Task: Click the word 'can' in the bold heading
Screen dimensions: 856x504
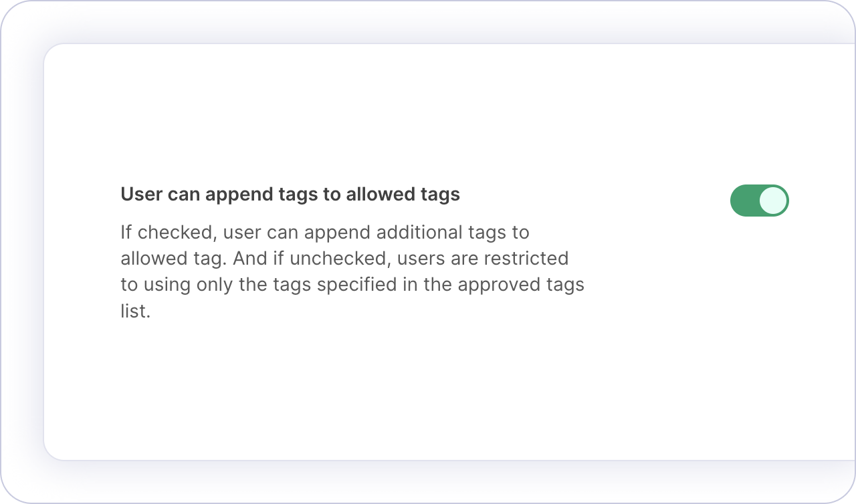Action: (180, 195)
